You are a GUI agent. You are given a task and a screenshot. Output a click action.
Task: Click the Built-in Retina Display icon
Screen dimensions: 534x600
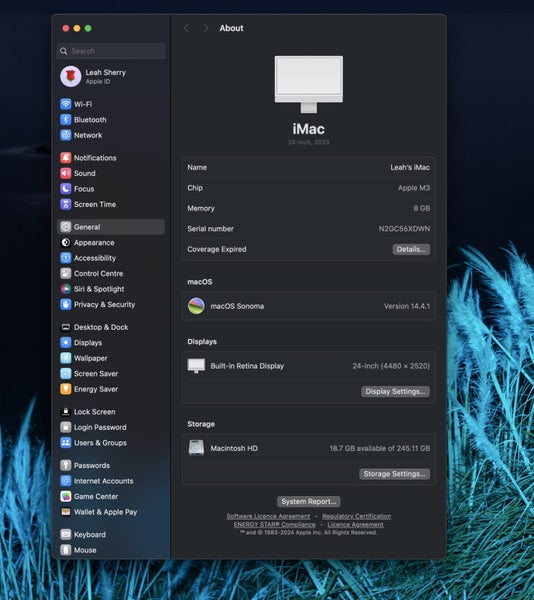click(196, 366)
